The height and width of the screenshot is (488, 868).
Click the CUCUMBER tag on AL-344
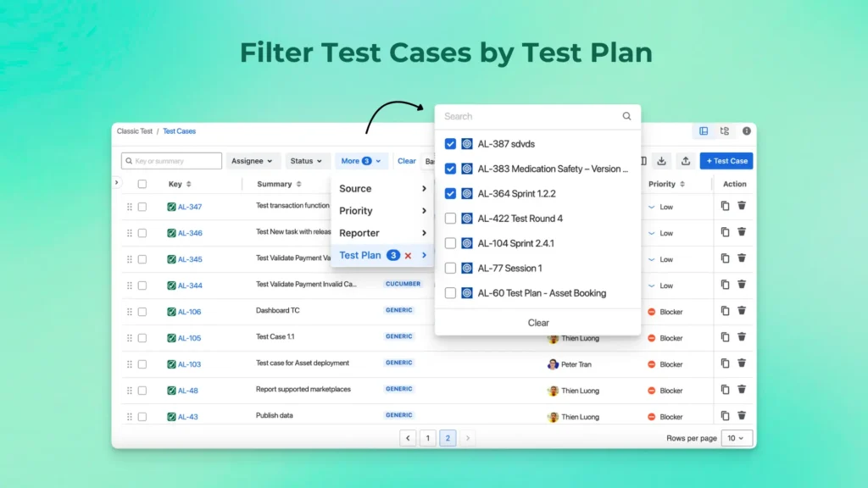click(403, 284)
